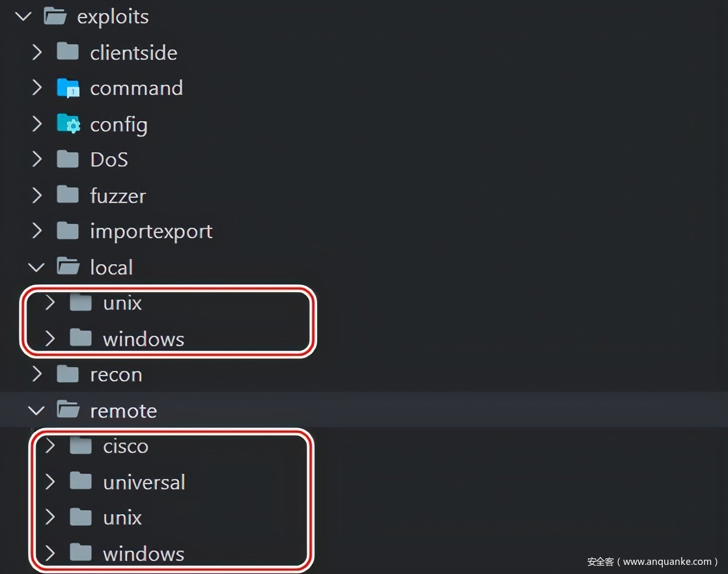
Task: Click the clientside folder icon
Action: click(68, 52)
